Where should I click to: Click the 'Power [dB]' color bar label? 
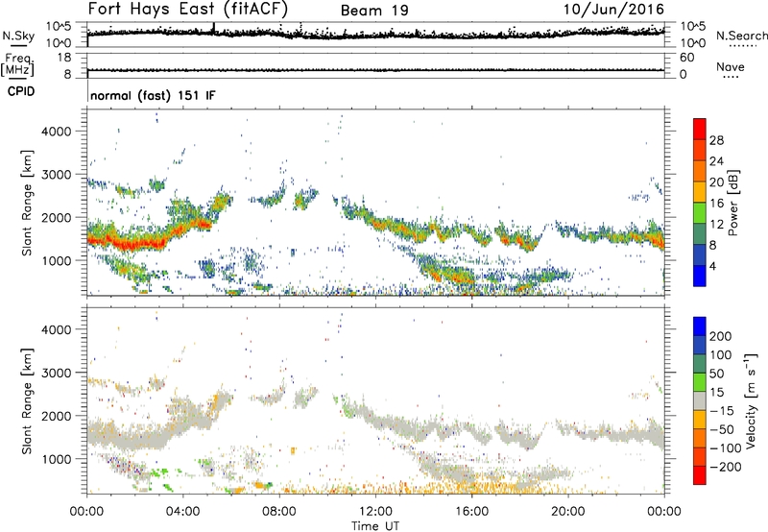733,203
